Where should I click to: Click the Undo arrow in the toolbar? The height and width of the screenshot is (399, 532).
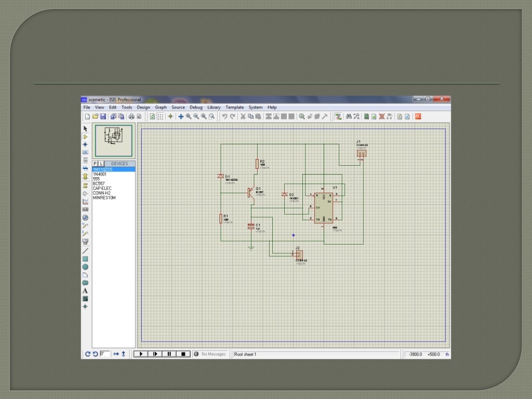tap(224, 117)
